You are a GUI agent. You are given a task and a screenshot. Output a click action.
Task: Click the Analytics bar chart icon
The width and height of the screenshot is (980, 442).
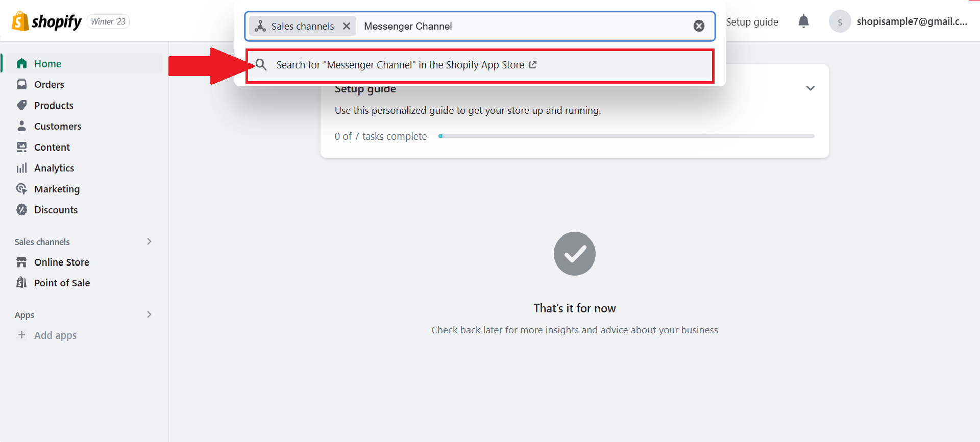pos(21,168)
